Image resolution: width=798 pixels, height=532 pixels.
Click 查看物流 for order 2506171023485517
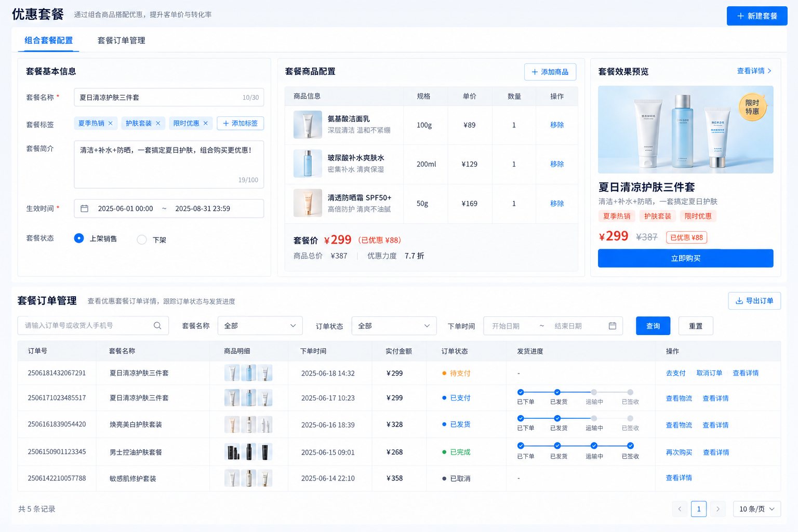[x=679, y=398]
